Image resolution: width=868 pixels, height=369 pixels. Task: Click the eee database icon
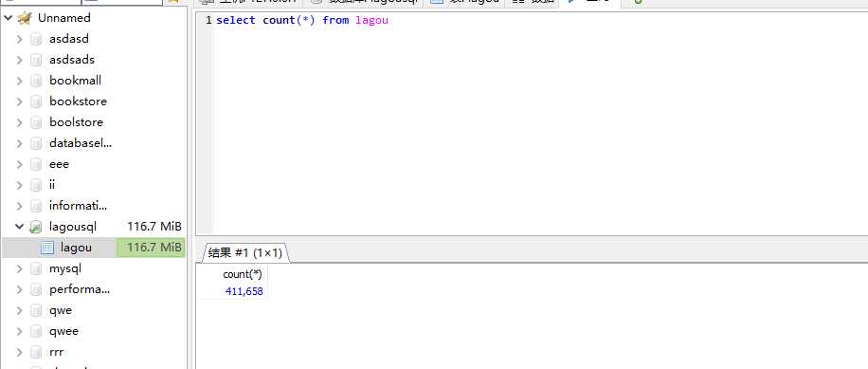click(x=36, y=164)
